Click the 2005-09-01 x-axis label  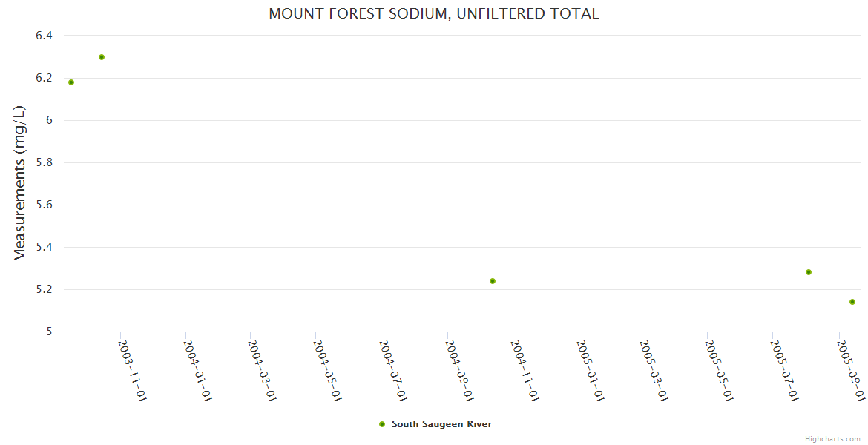(852, 370)
